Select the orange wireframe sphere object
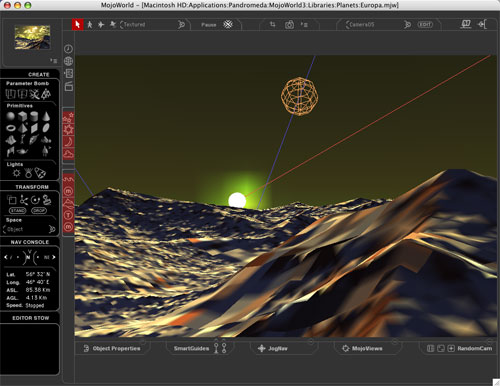The image size is (500, 386). (299, 97)
